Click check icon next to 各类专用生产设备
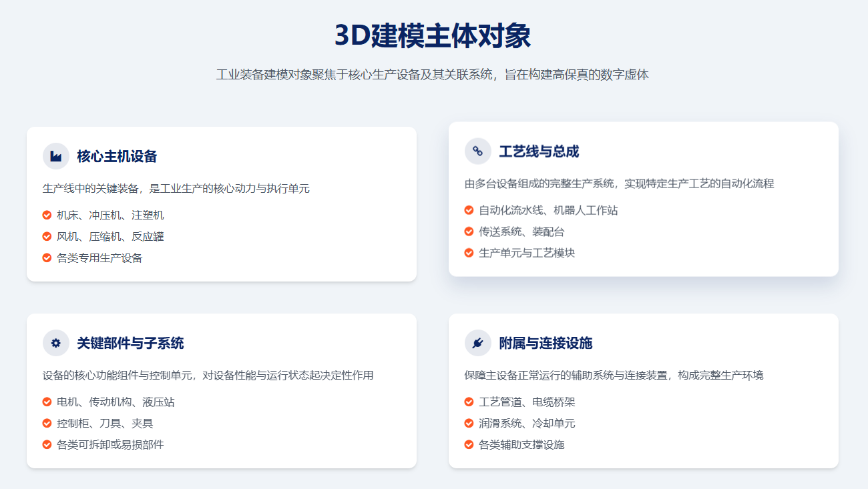868x489 pixels. tap(47, 258)
